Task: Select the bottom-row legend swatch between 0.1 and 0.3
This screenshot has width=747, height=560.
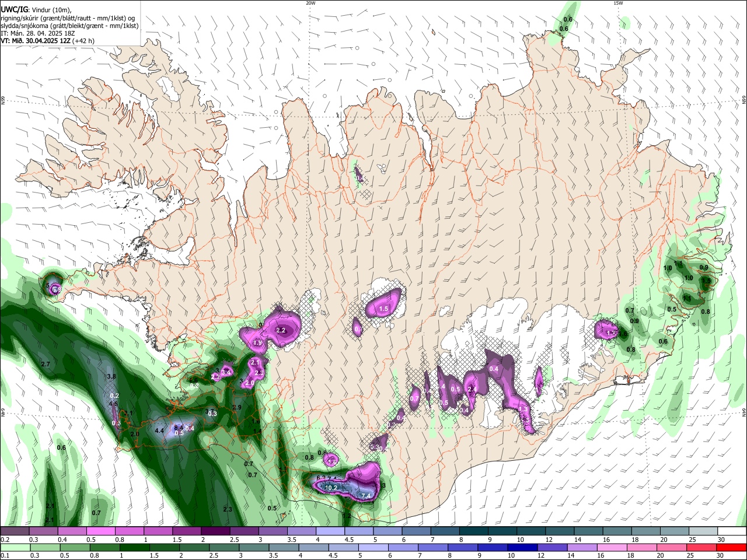Action: click(x=15, y=547)
